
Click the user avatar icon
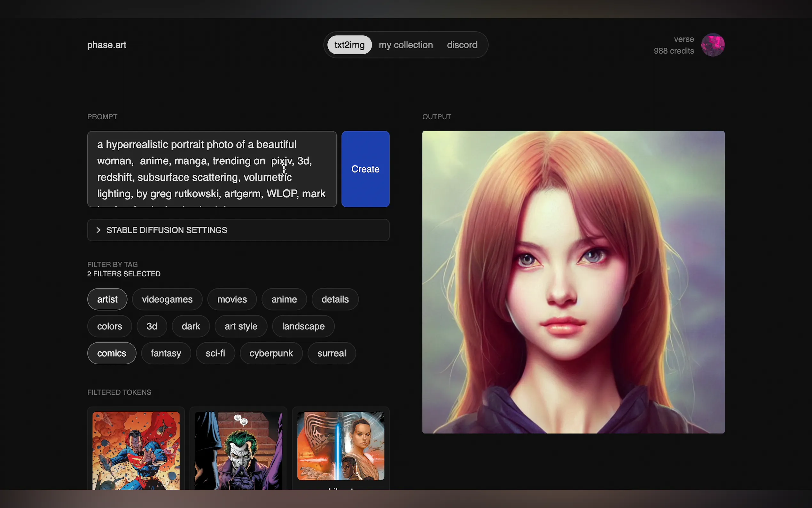(712, 45)
